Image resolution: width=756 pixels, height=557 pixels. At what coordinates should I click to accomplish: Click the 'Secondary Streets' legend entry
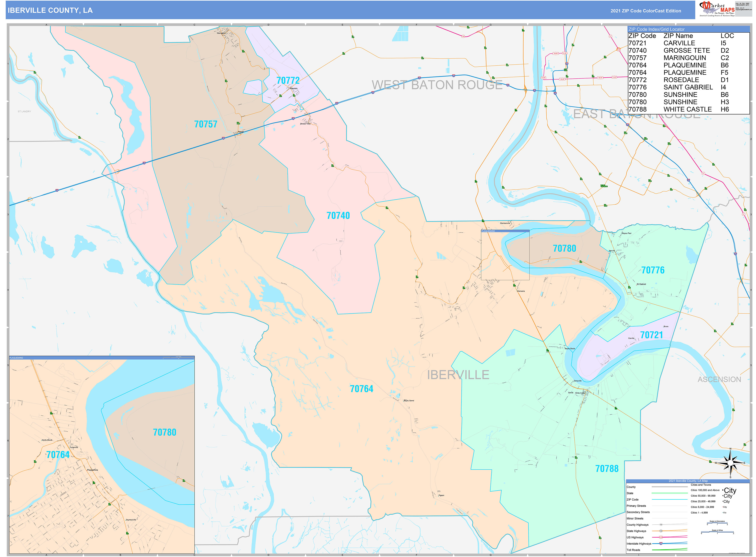point(638,512)
